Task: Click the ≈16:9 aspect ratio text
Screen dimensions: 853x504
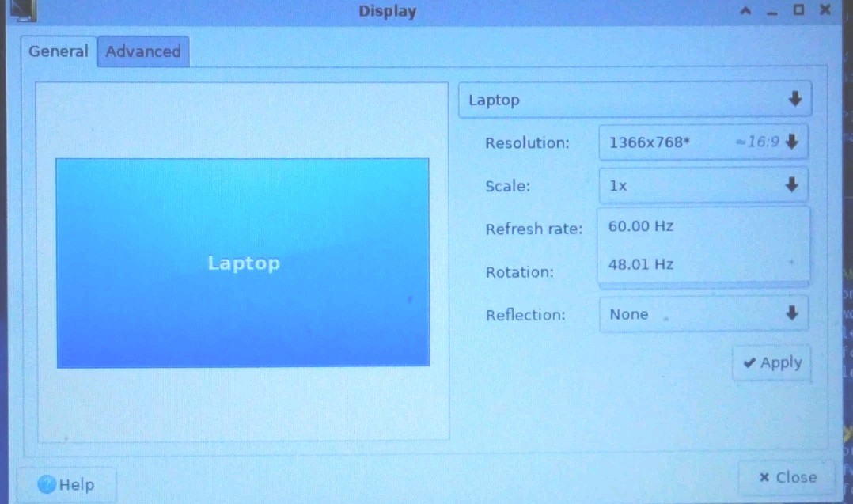Action: (x=757, y=142)
